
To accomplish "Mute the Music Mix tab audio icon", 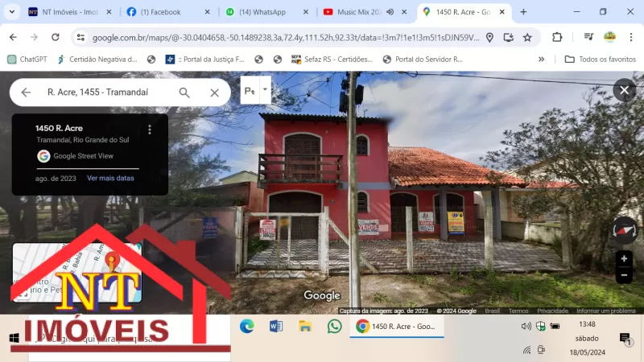I will (x=390, y=12).
